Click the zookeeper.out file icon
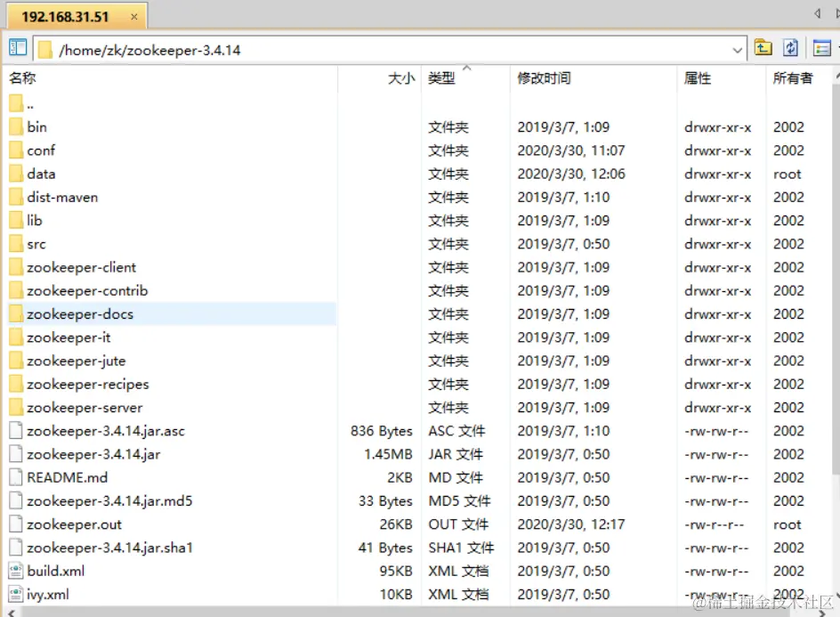The width and height of the screenshot is (840, 617). (16, 524)
